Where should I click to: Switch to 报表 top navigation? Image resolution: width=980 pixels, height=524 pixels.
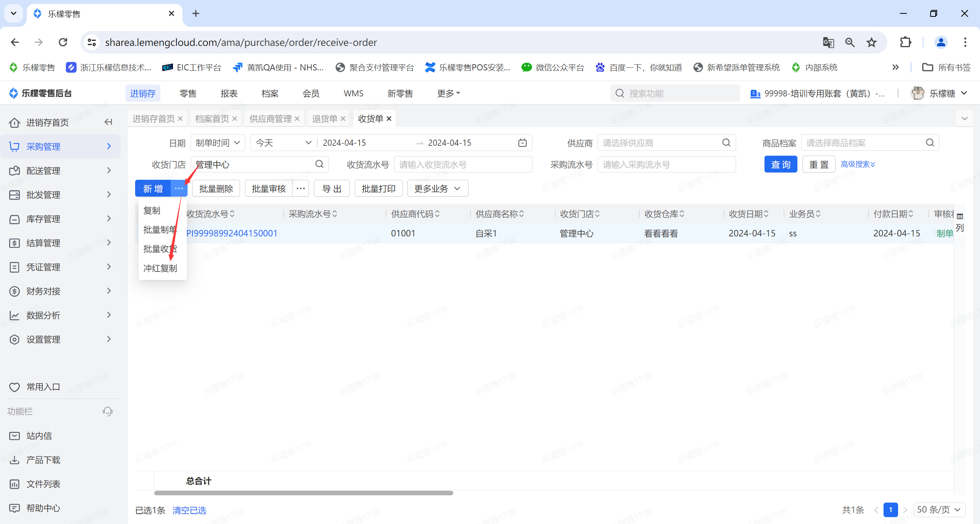tap(229, 93)
